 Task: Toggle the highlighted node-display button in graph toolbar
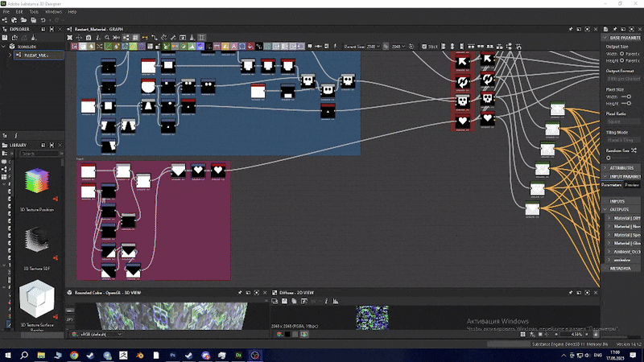click(x=126, y=37)
